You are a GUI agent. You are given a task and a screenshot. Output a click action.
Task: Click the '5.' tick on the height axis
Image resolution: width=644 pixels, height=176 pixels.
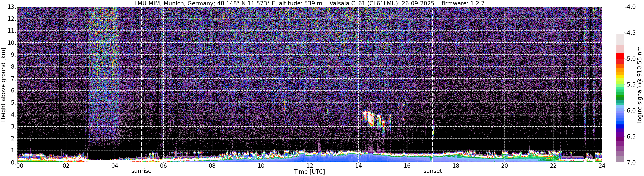(14, 103)
